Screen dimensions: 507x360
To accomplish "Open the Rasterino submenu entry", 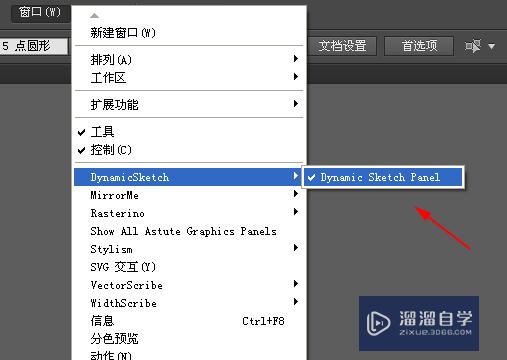I will pyautogui.click(x=189, y=213).
